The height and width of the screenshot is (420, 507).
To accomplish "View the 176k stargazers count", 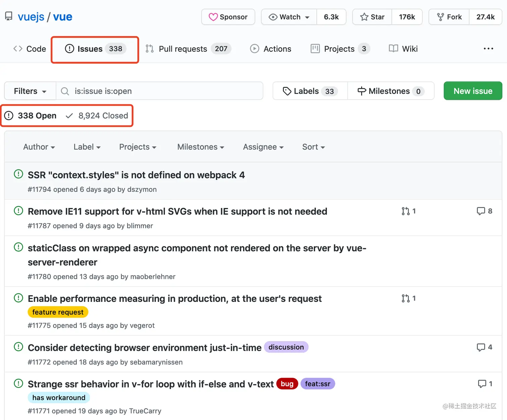I will point(407,17).
